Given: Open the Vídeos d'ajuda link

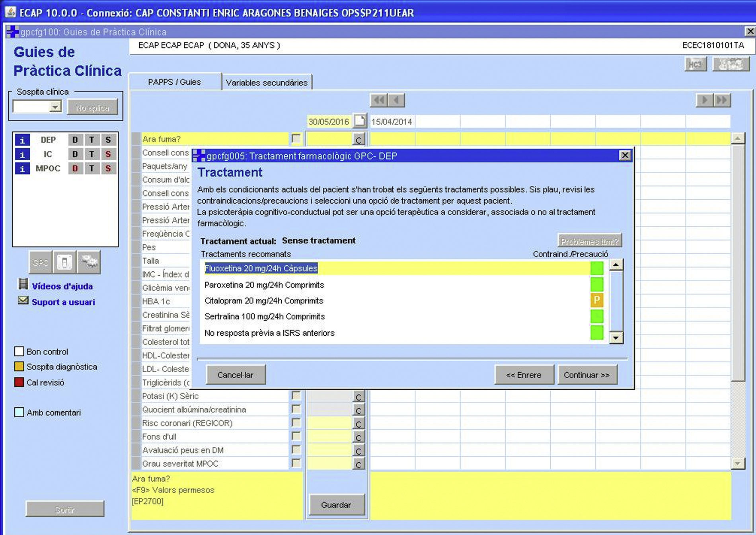Looking at the screenshot, I should point(62,286).
